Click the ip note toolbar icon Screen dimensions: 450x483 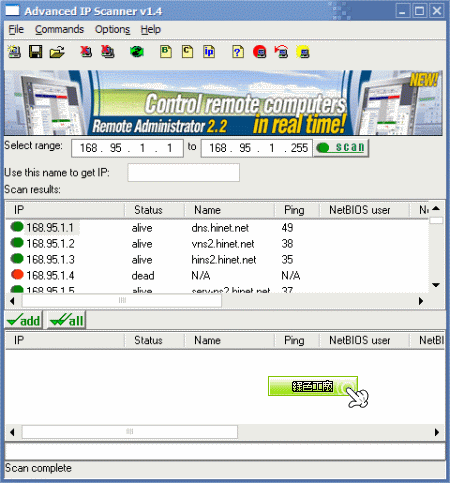(209, 52)
